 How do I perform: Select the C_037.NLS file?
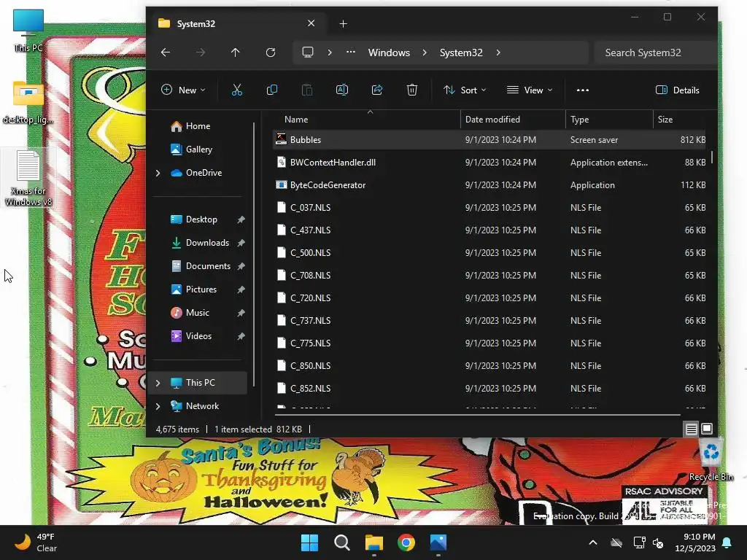click(489, 208)
